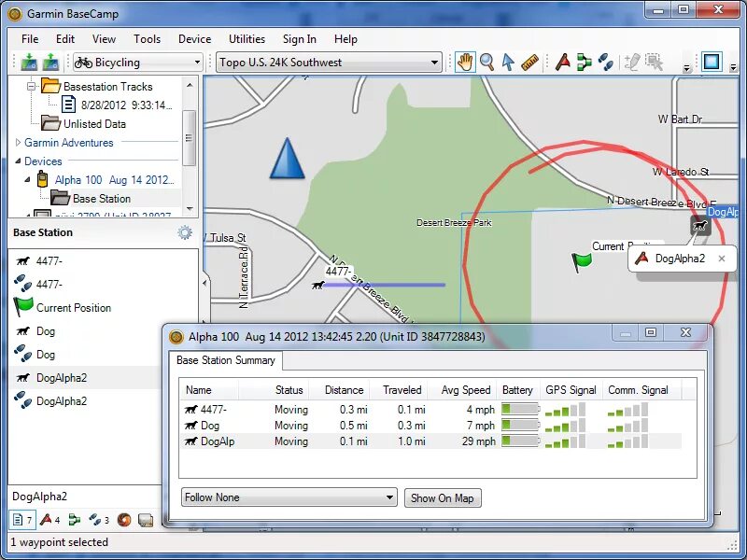Open the Follow None dropdown
Image resolution: width=747 pixels, height=560 pixels.
pos(289,497)
